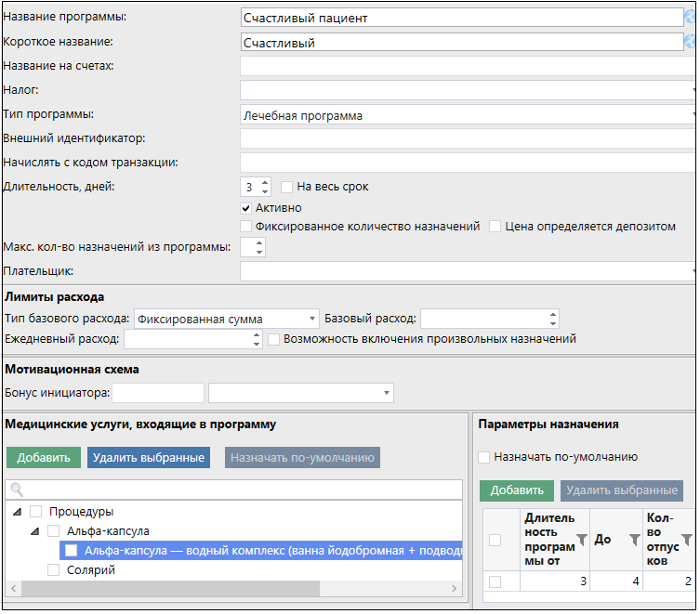Click filter icon in 'До' column header
700x614 pixels.
pos(635,540)
